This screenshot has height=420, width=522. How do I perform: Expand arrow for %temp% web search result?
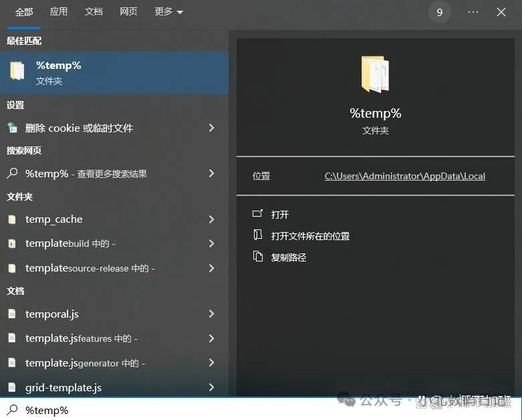211,173
